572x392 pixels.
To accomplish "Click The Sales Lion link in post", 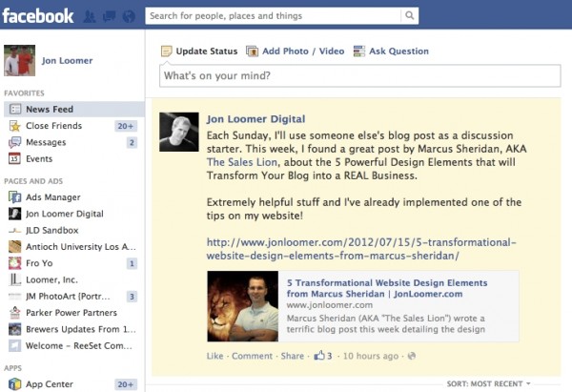I will click(x=242, y=162).
